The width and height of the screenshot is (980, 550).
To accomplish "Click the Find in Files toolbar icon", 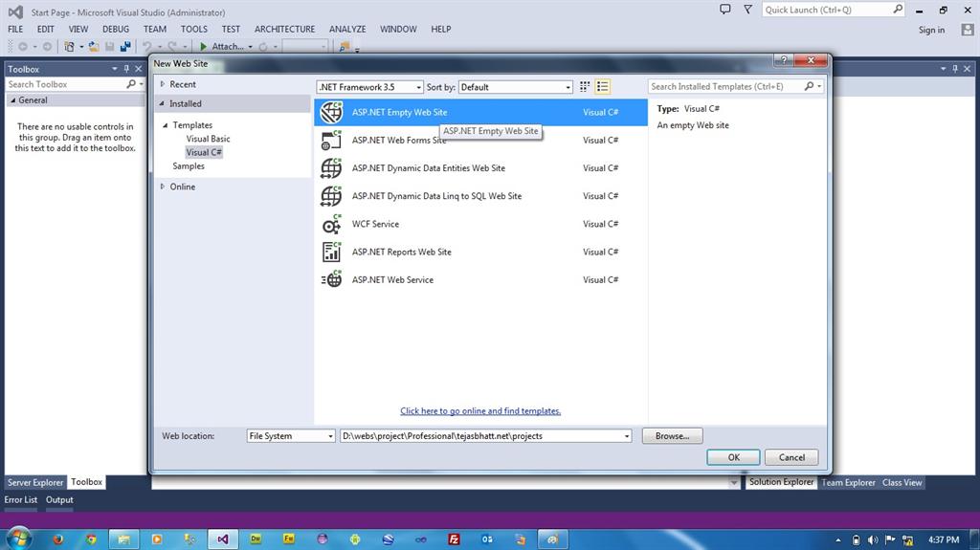I will coord(344,47).
